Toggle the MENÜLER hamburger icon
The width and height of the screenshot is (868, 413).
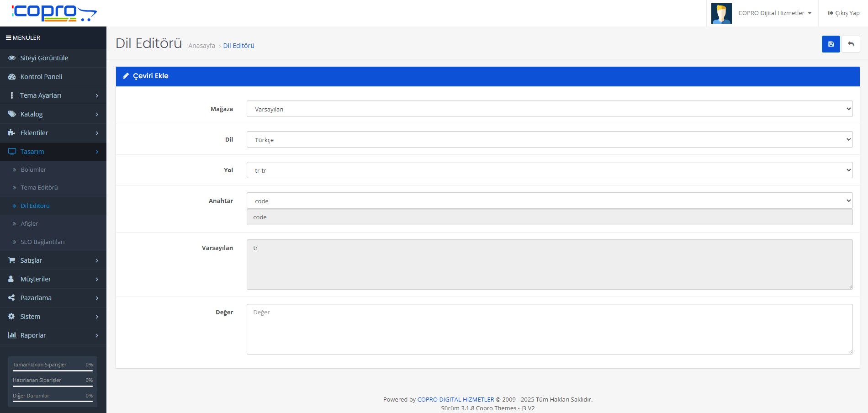pyautogui.click(x=9, y=38)
